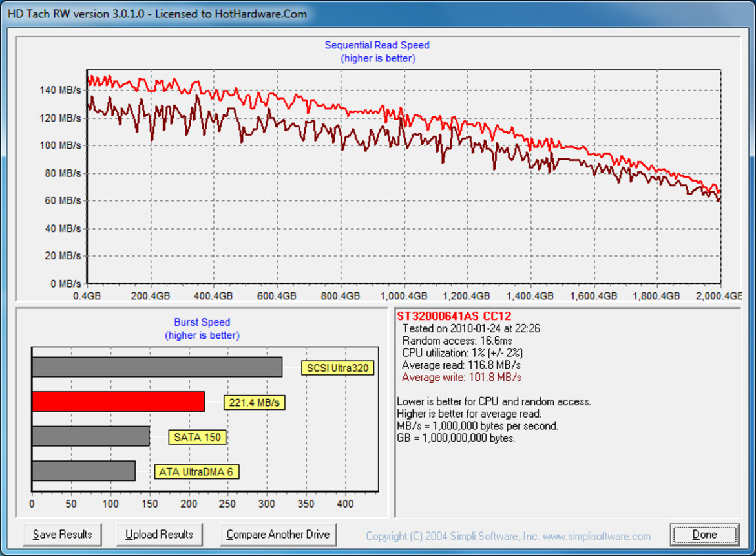Click 'MB/s = 1,000,000 bytes per second' note
This screenshot has width=756, height=556.
coord(478,426)
